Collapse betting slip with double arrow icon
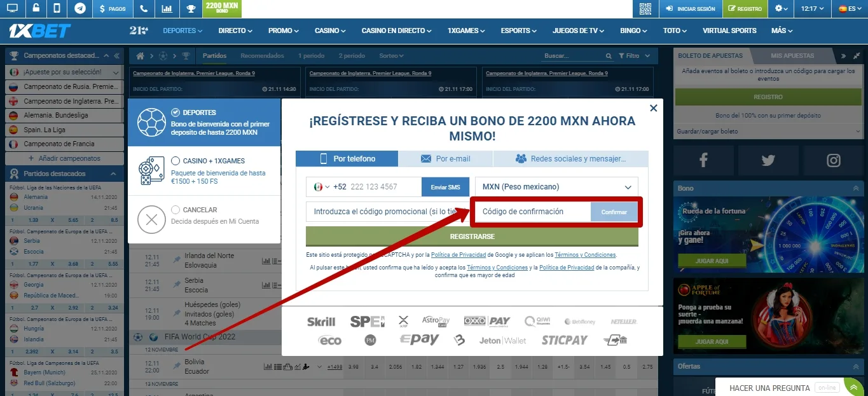The image size is (868, 396). (844, 56)
